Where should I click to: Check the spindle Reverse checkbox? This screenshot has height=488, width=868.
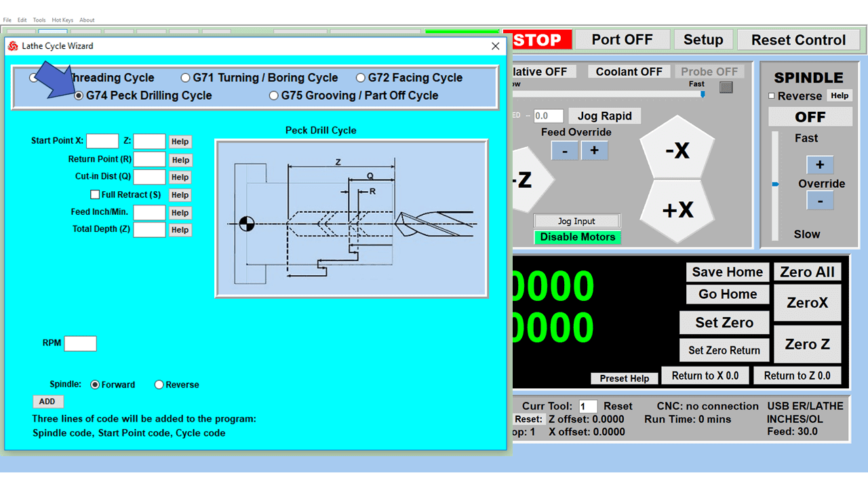(771, 96)
